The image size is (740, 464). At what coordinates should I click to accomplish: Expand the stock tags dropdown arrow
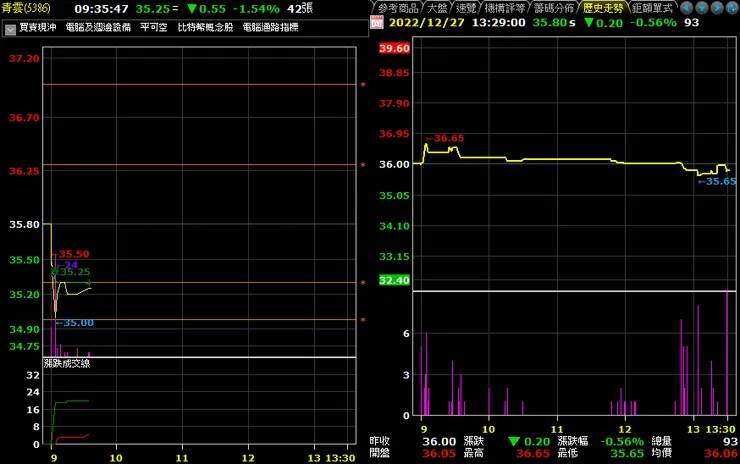click(10, 29)
